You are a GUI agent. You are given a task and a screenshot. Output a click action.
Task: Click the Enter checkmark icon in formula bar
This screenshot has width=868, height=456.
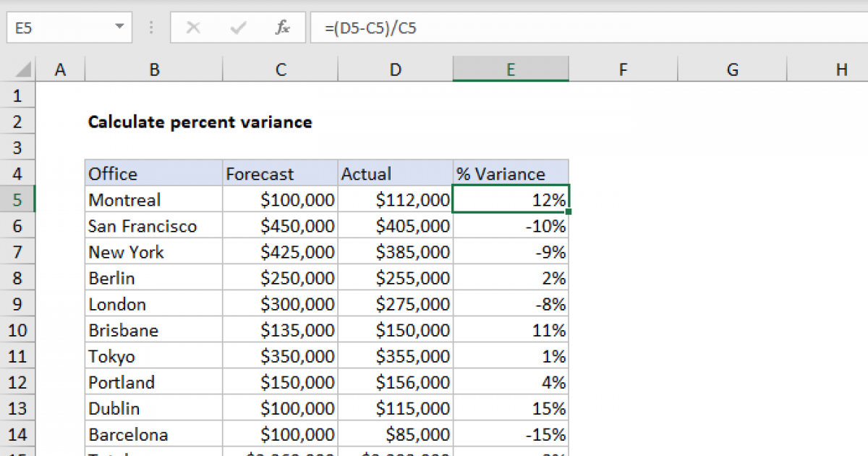(238, 28)
